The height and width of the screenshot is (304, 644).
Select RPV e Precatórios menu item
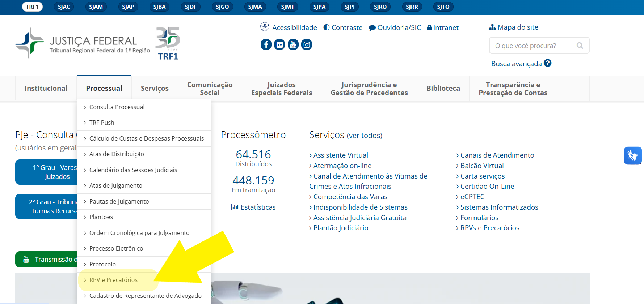click(113, 280)
